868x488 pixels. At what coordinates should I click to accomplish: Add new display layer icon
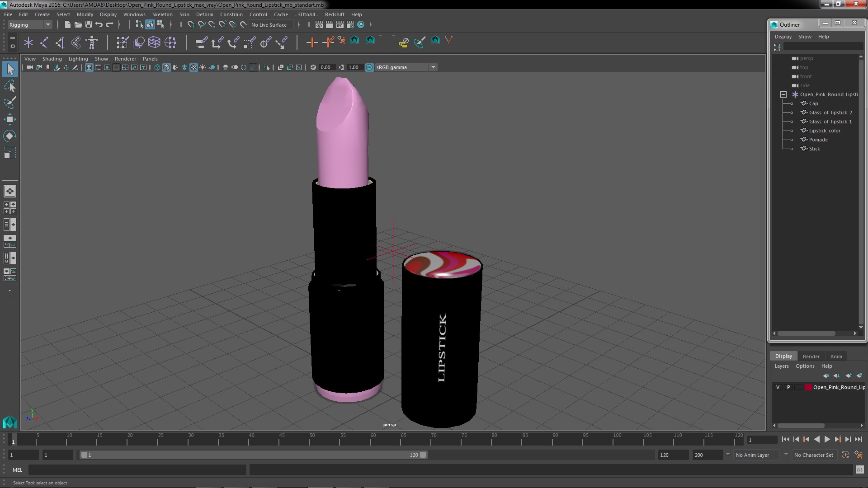[848, 375]
